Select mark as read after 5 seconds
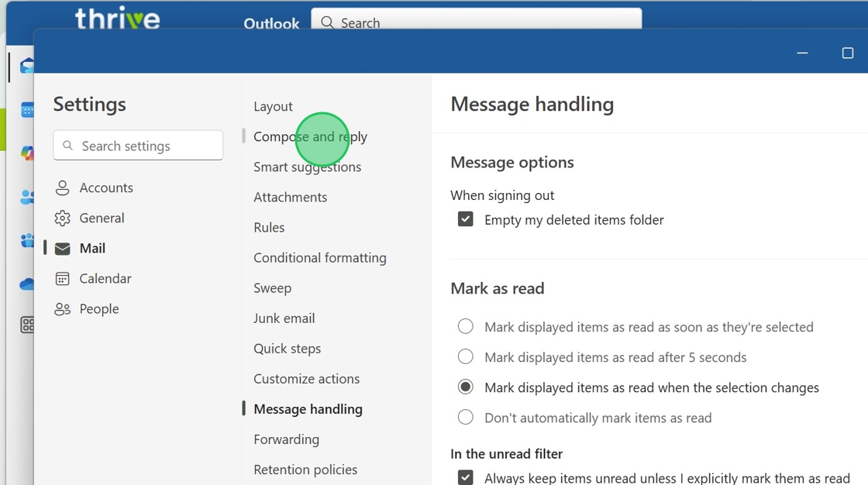This screenshot has height=485, width=868. click(x=466, y=357)
